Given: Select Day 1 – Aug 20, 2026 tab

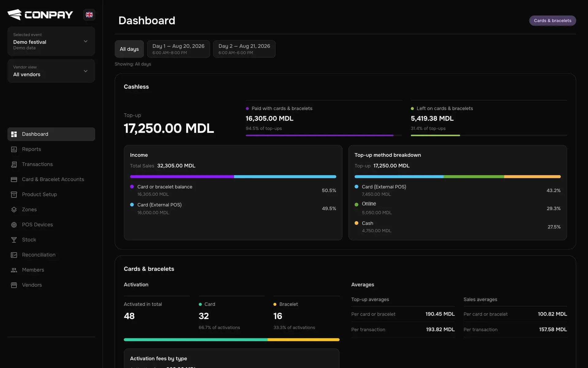Looking at the screenshot, I should (x=179, y=49).
